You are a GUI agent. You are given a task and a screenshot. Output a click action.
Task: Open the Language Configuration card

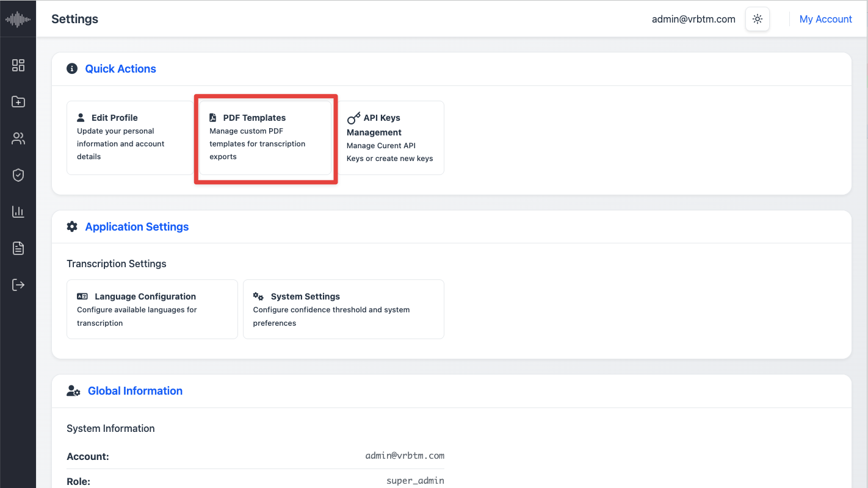coord(152,309)
